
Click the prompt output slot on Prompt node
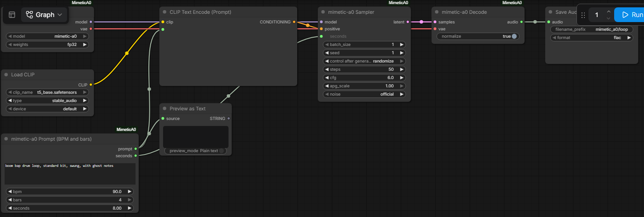point(136,148)
